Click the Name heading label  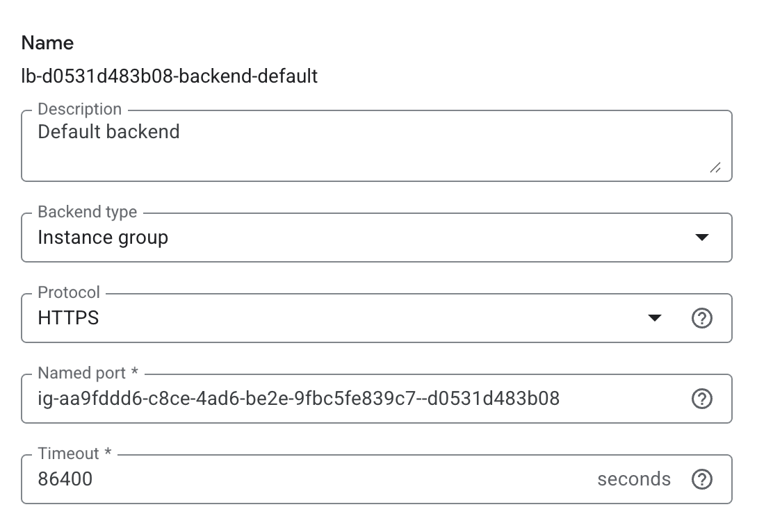point(47,43)
